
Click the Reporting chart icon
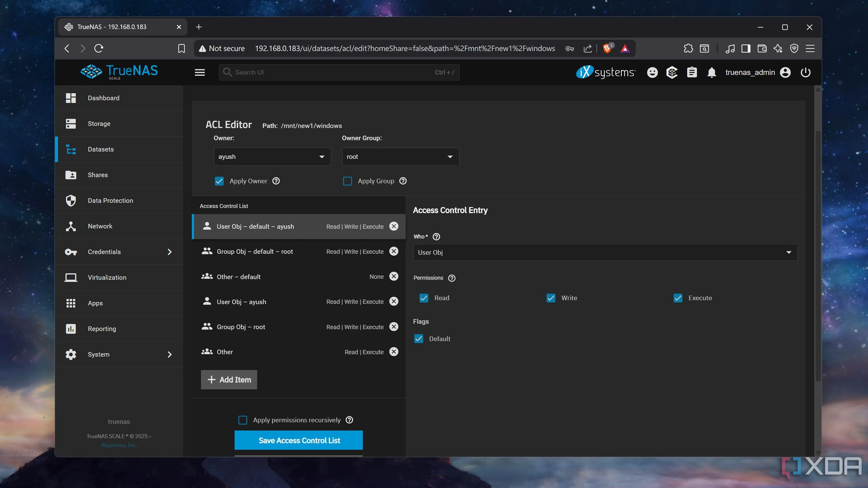(71, 329)
